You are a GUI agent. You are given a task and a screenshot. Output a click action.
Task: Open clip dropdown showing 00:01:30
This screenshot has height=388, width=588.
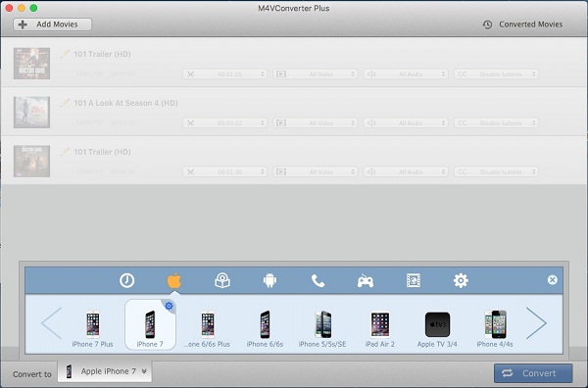[224, 171]
